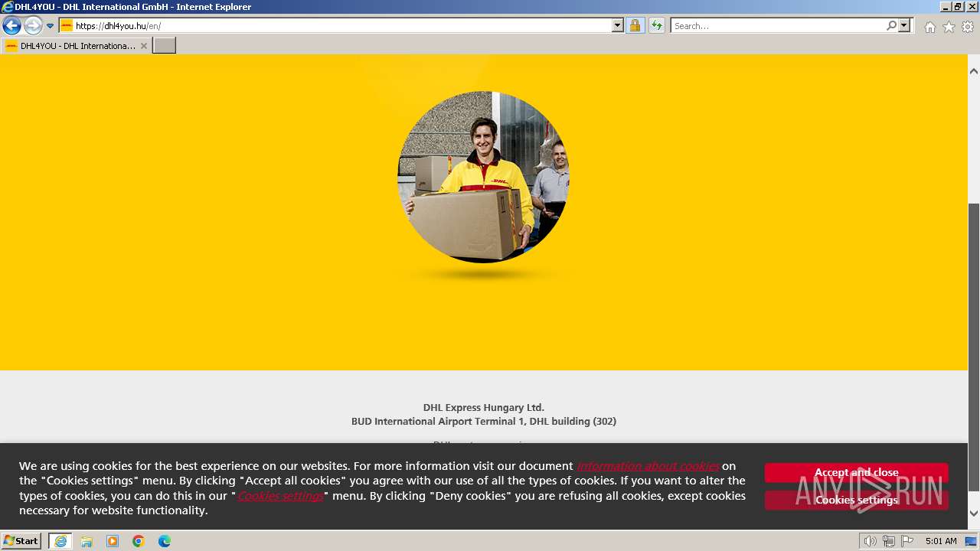Click the Internet Explorer taskbar icon
The image size is (980, 551).
click(x=60, y=541)
